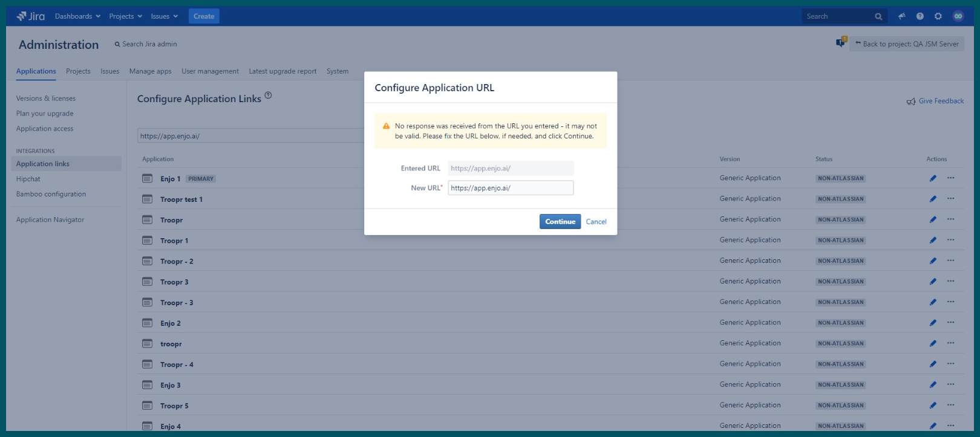The height and width of the screenshot is (437, 980).
Task: Click the pencil icon for Troopr row
Action: [x=933, y=219]
